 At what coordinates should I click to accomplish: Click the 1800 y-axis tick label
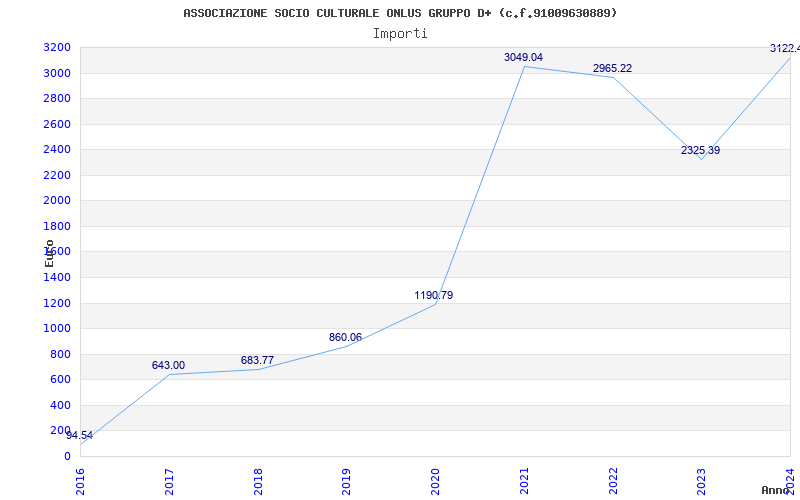coord(57,227)
